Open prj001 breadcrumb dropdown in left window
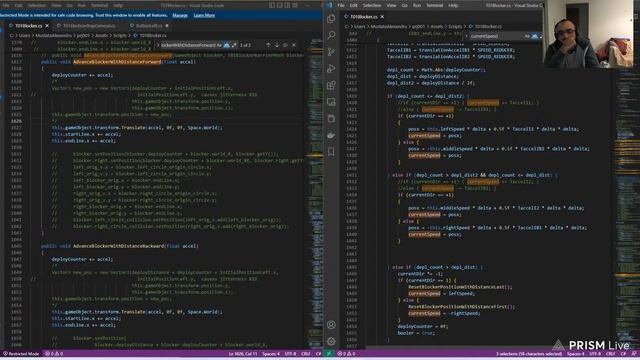640x360 pixels. [x=83, y=36]
